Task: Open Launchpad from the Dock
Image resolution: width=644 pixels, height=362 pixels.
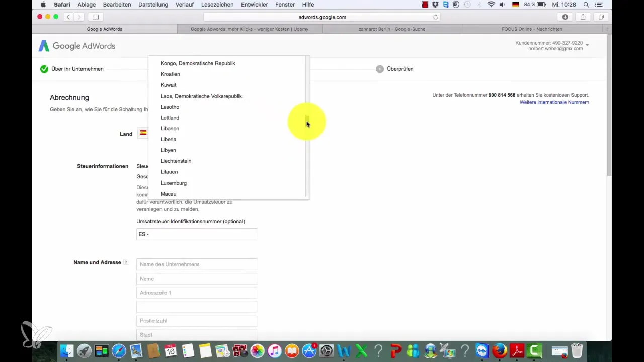Action: point(84,350)
